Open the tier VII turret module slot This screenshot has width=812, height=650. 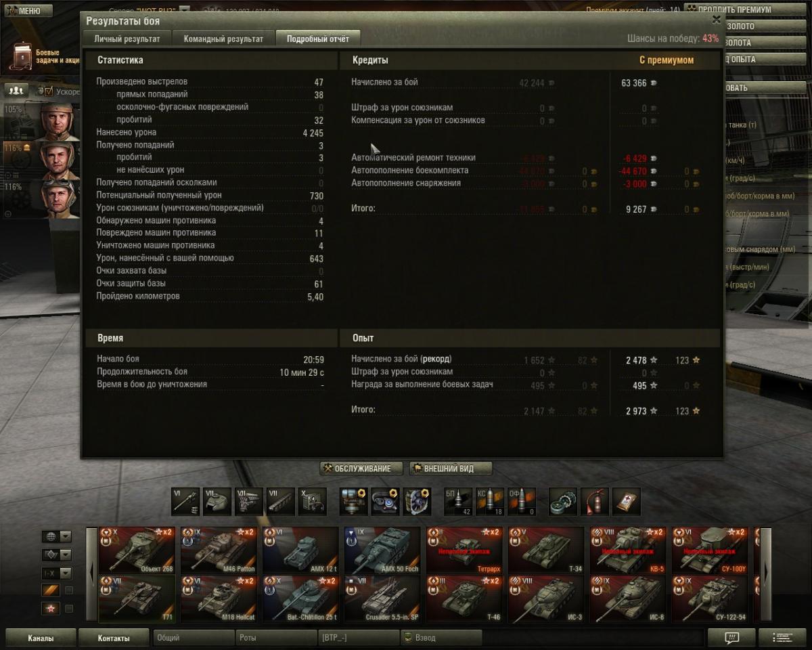point(217,502)
